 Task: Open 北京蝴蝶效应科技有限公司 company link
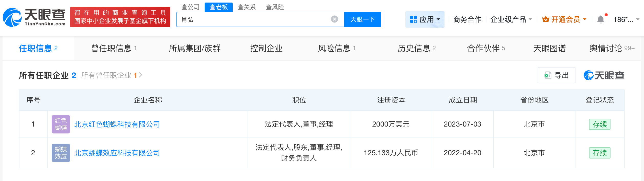coord(117,153)
